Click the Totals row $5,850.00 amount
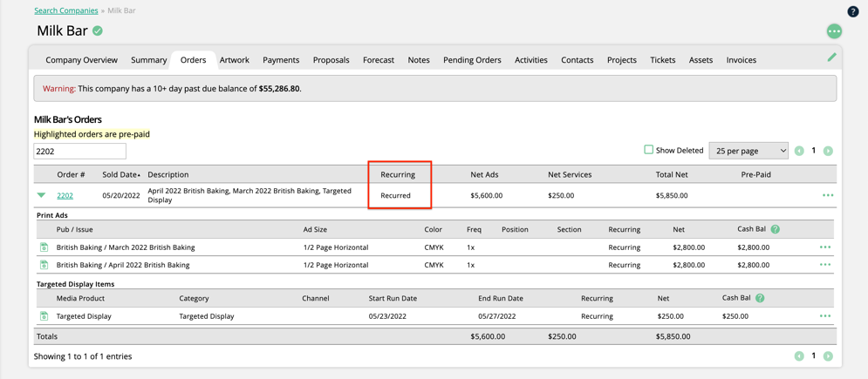The height and width of the screenshot is (379, 868). (x=672, y=336)
